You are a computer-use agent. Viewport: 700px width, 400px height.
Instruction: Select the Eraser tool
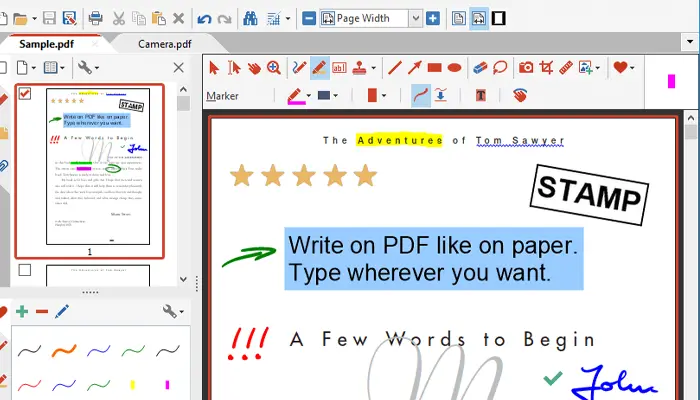click(x=480, y=68)
